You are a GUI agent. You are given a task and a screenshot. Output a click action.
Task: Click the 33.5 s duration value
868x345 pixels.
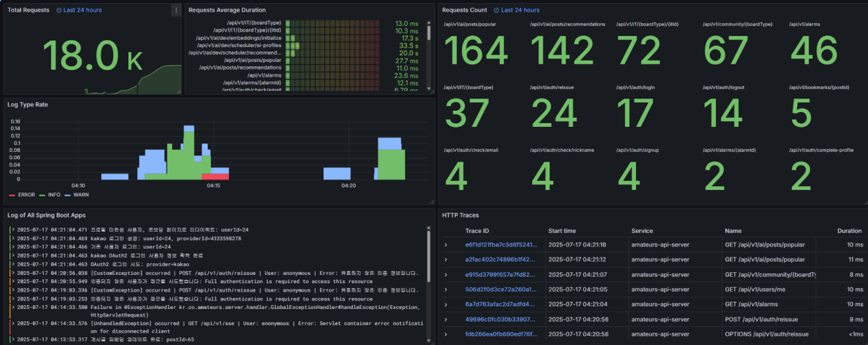tap(409, 46)
